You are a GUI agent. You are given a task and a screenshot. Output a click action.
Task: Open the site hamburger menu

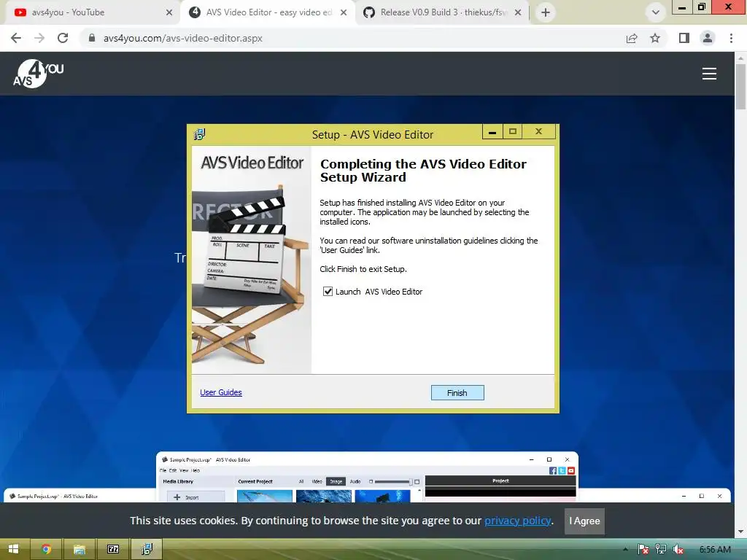click(x=709, y=74)
